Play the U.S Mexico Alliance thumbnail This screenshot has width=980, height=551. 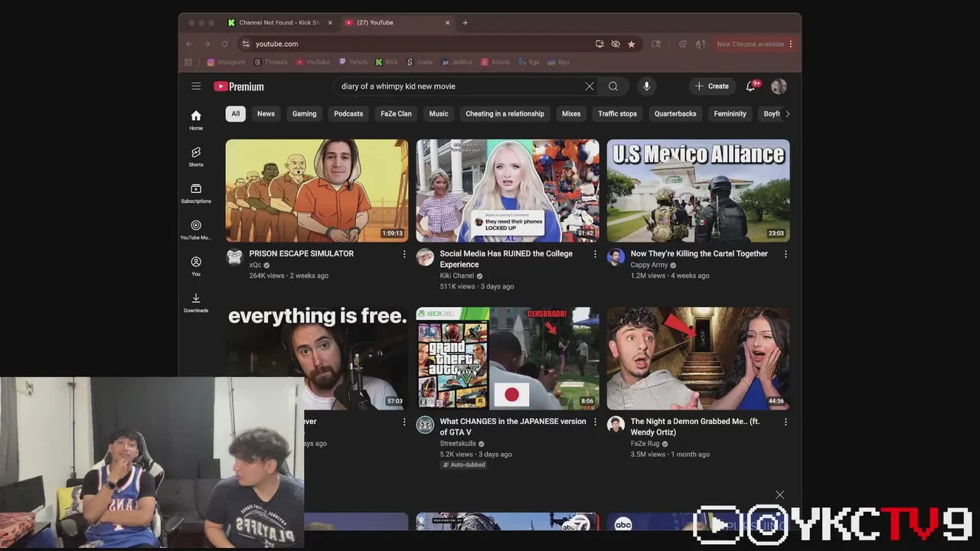pyautogui.click(x=698, y=191)
